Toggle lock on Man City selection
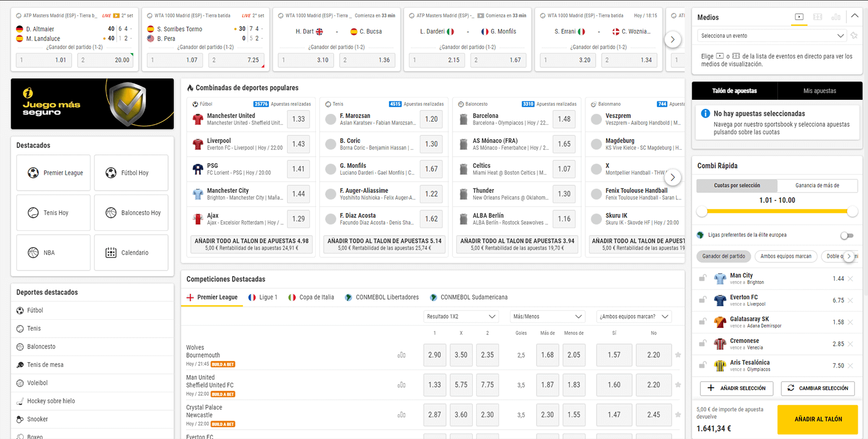 point(703,278)
